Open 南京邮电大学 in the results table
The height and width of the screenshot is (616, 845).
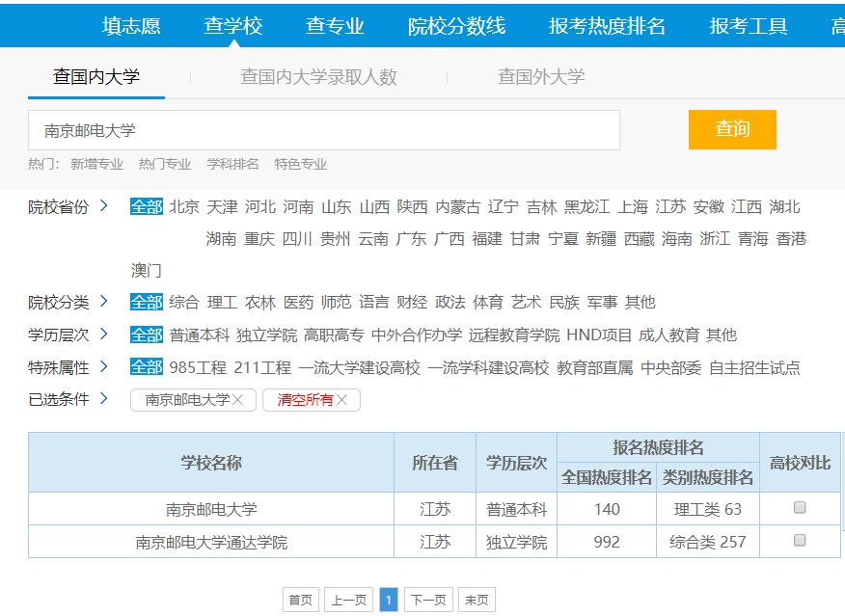211,509
